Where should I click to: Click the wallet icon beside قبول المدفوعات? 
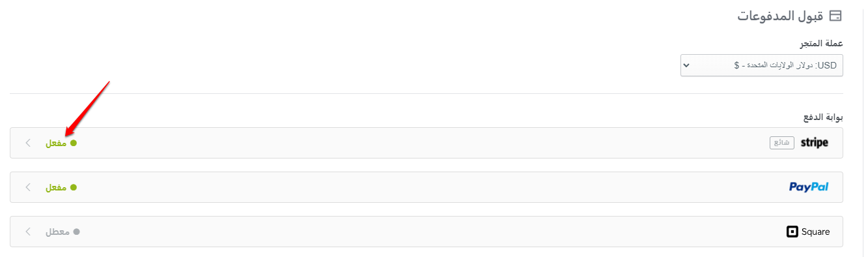click(837, 16)
